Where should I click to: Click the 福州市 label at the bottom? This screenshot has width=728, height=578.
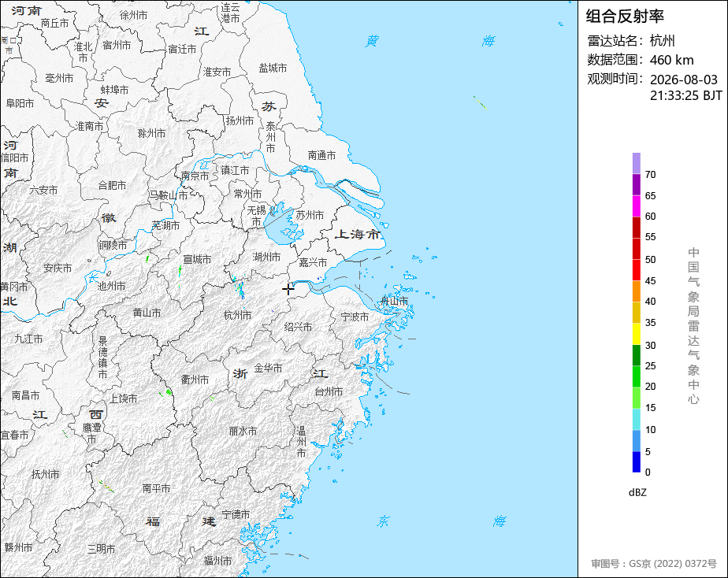click(x=217, y=561)
